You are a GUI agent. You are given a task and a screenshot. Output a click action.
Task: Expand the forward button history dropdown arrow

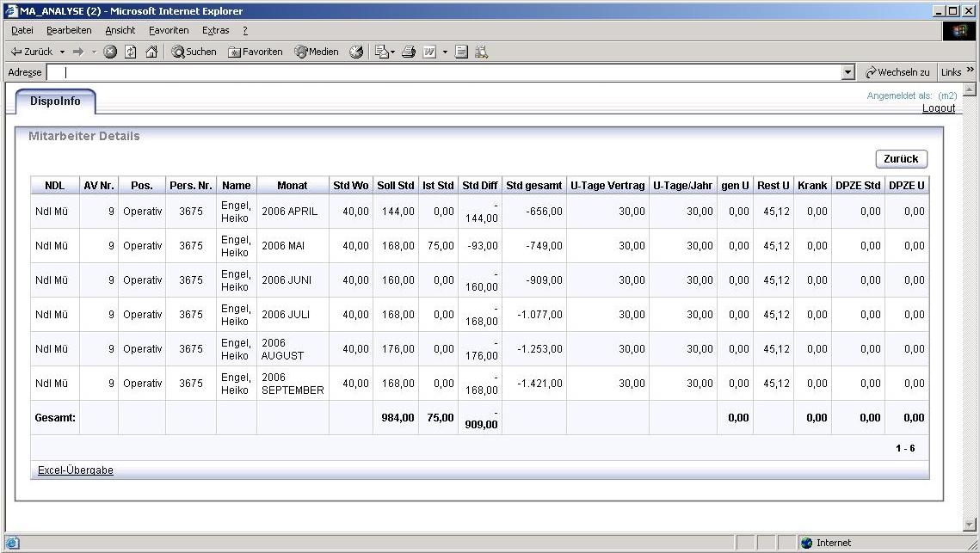click(x=94, y=52)
